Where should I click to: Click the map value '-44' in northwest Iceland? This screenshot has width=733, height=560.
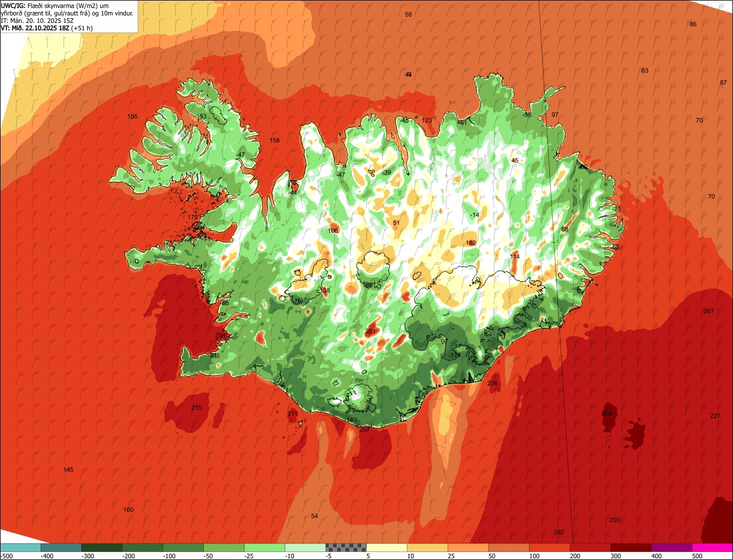[x=293, y=192]
